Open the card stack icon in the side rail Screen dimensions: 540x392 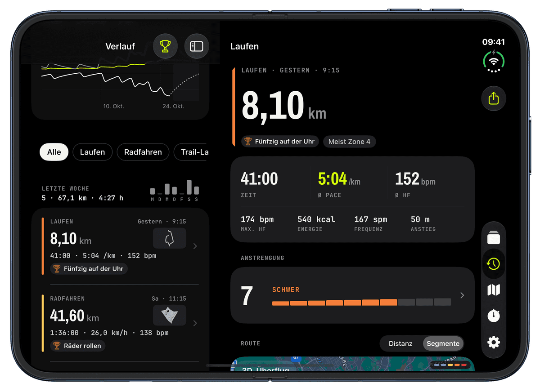(494, 237)
